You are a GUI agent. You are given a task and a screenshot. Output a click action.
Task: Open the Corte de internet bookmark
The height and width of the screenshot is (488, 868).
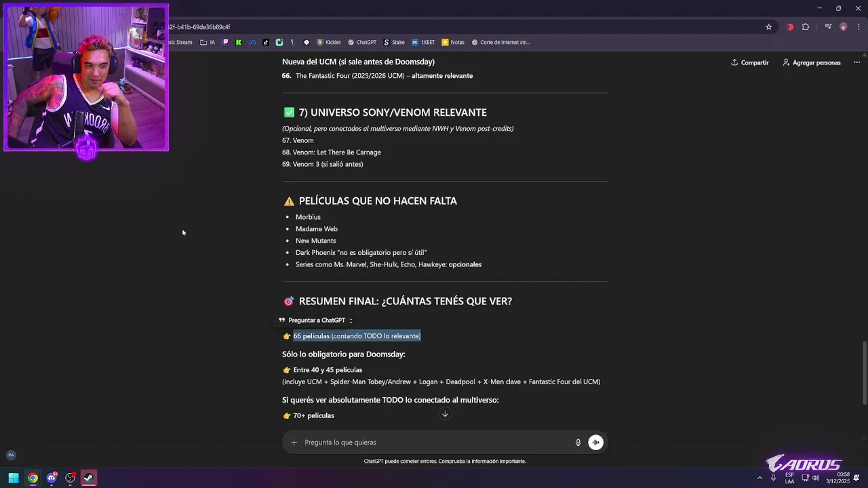coord(500,42)
